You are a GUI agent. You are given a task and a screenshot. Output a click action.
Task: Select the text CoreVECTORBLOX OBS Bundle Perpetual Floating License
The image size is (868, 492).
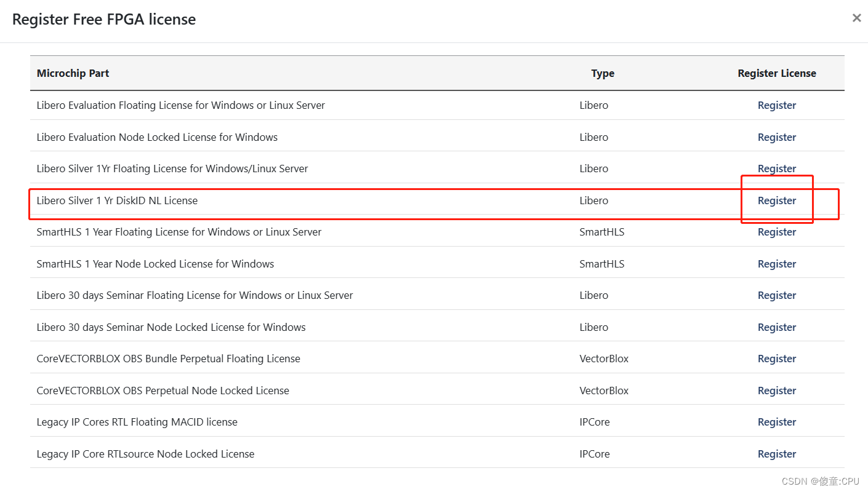pos(169,359)
